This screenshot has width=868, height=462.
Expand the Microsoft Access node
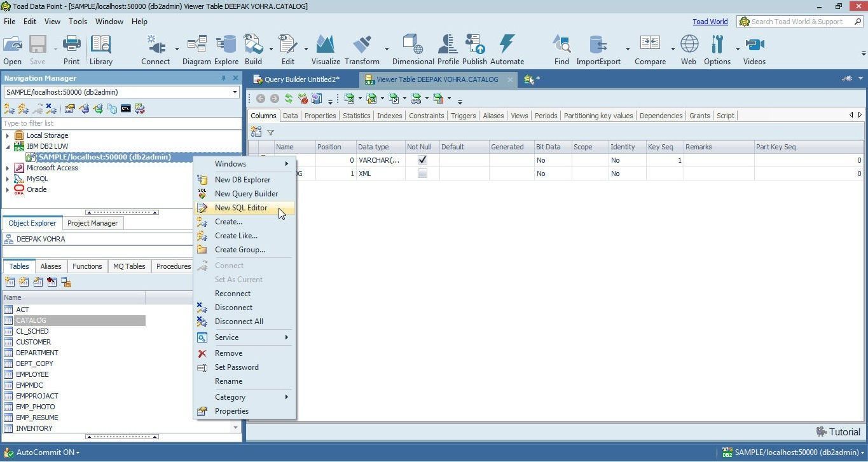click(8, 168)
